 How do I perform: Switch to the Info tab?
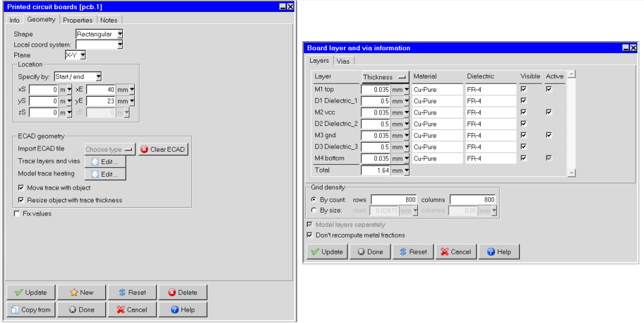[x=14, y=20]
